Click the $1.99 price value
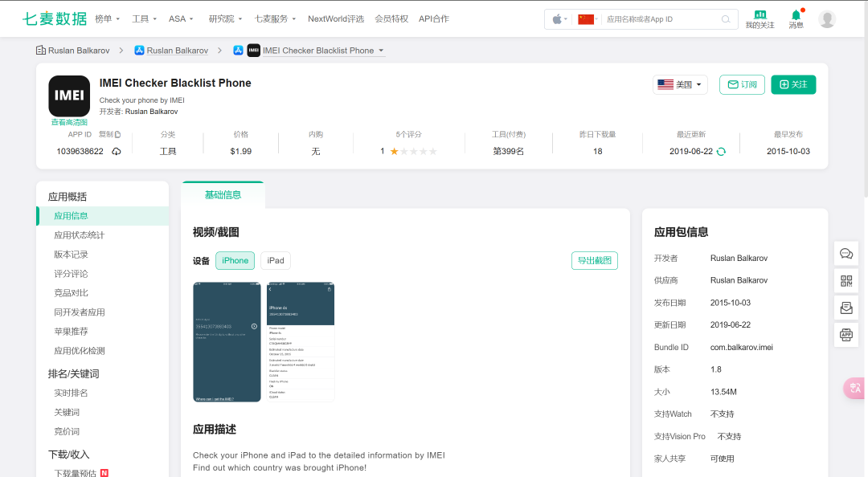868x477 pixels. tap(241, 152)
